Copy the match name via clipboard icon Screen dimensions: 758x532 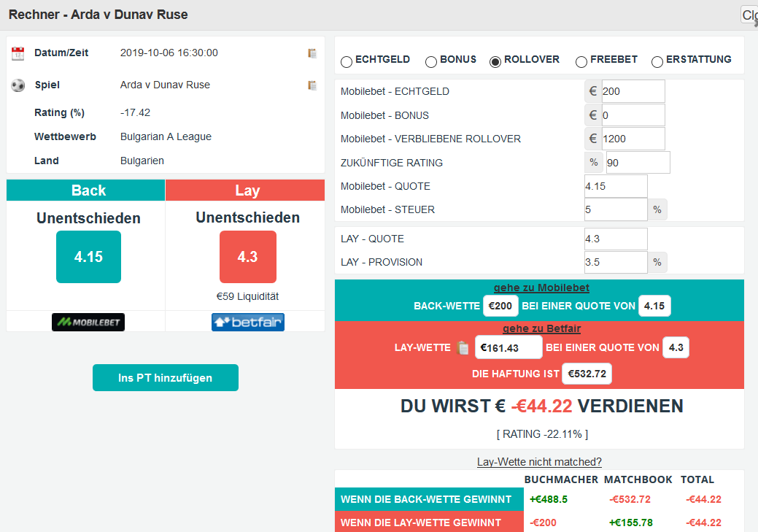312,85
